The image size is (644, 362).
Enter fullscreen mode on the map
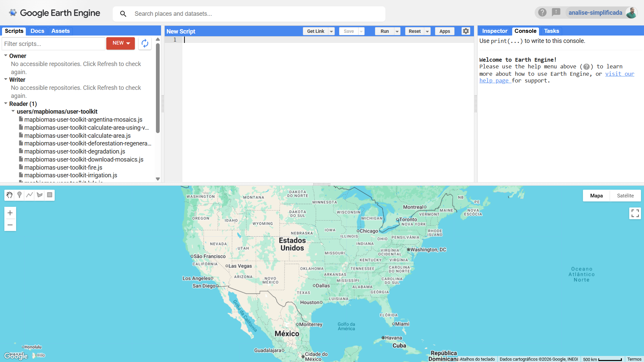tap(635, 213)
